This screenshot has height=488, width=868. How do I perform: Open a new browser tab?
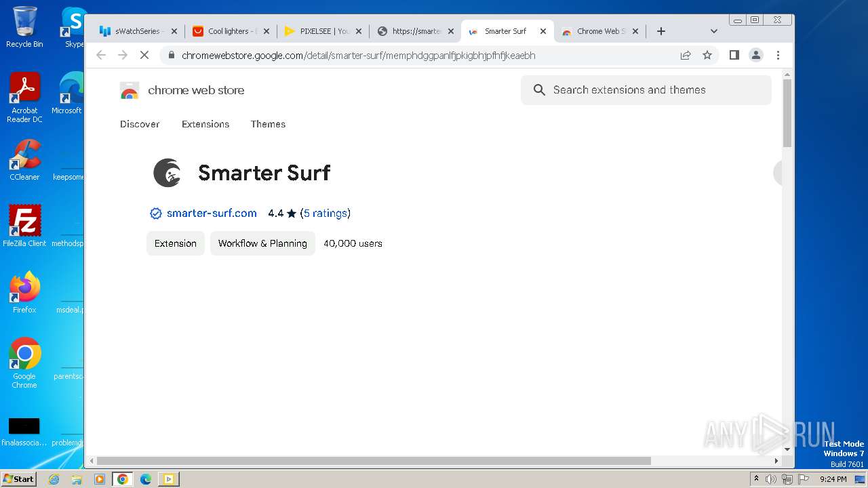661,31
